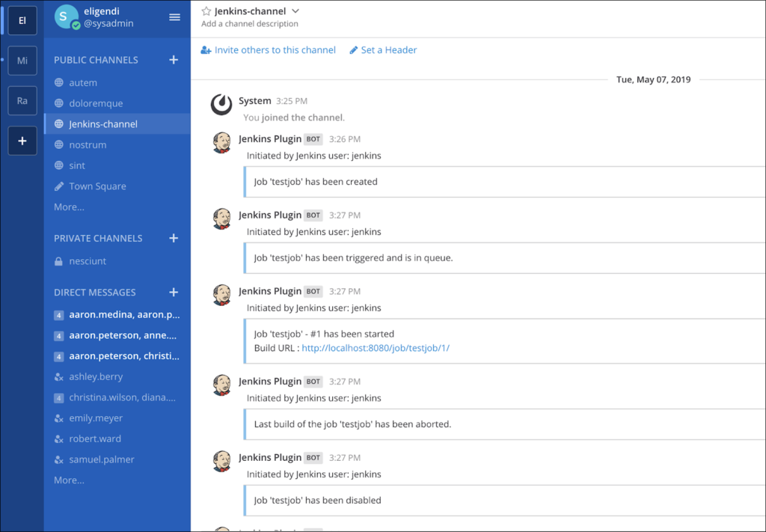The image size is (766, 532).
Task: Click Jenkins Plugin name on 'has been created' post
Action: pyautogui.click(x=270, y=138)
